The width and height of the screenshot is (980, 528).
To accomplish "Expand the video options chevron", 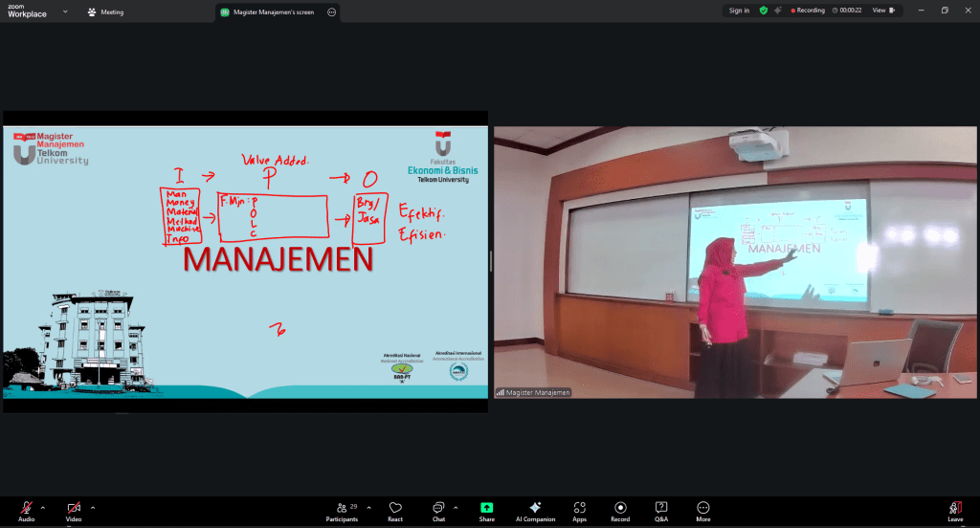I will point(92,508).
